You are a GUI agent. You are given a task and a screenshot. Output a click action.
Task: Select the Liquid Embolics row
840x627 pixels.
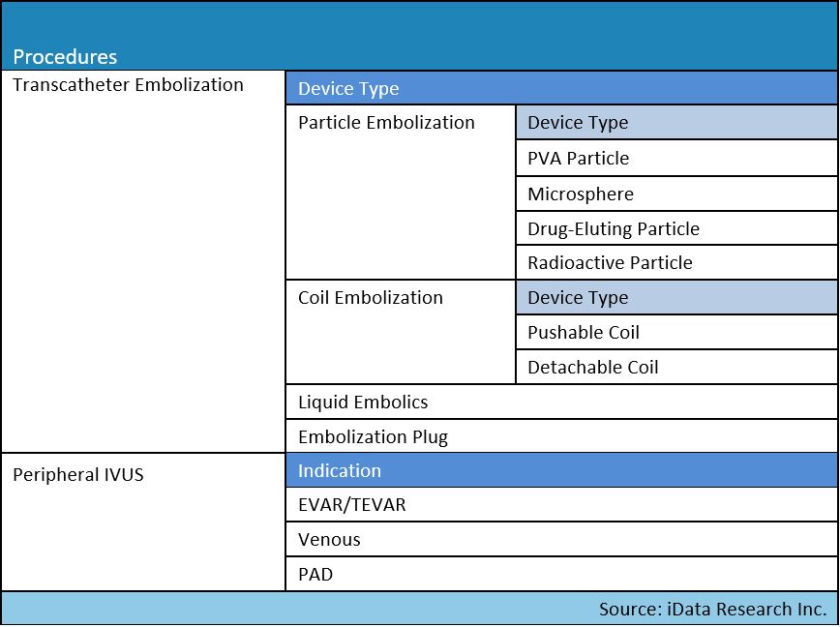tap(561, 403)
